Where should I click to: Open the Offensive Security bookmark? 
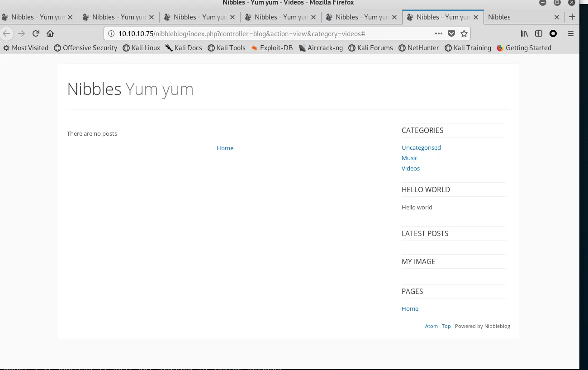(x=85, y=48)
